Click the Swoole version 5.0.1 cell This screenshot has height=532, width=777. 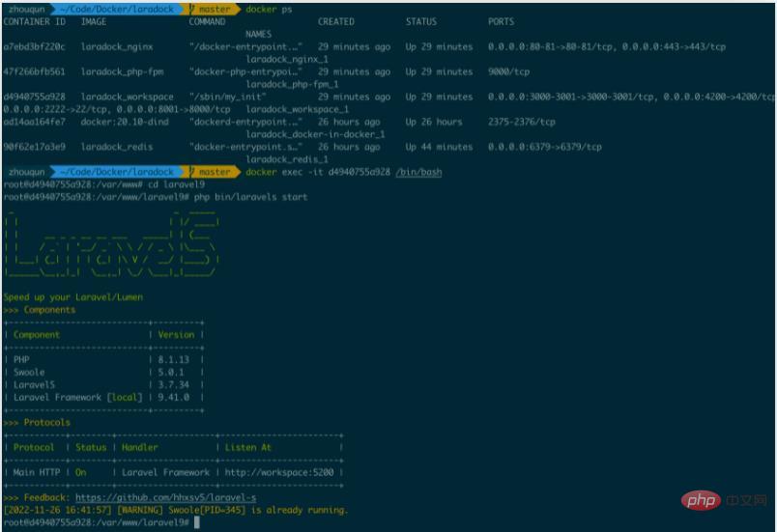click(171, 372)
